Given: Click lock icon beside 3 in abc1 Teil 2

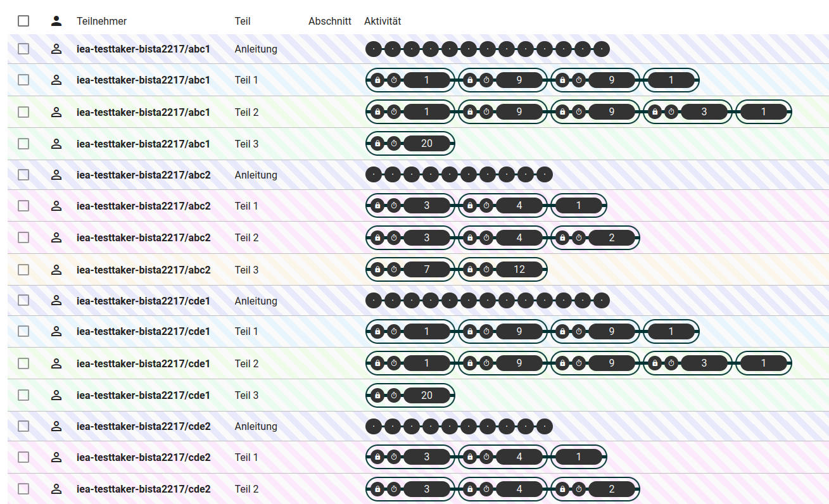Looking at the screenshot, I should tap(655, 112).
